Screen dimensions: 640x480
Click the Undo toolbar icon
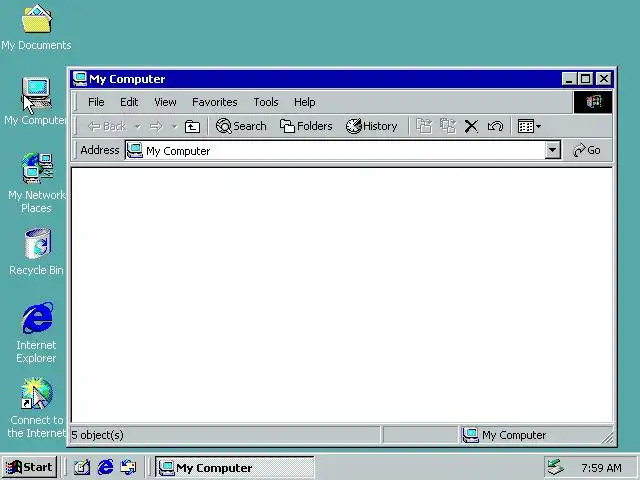click(495, 126)
